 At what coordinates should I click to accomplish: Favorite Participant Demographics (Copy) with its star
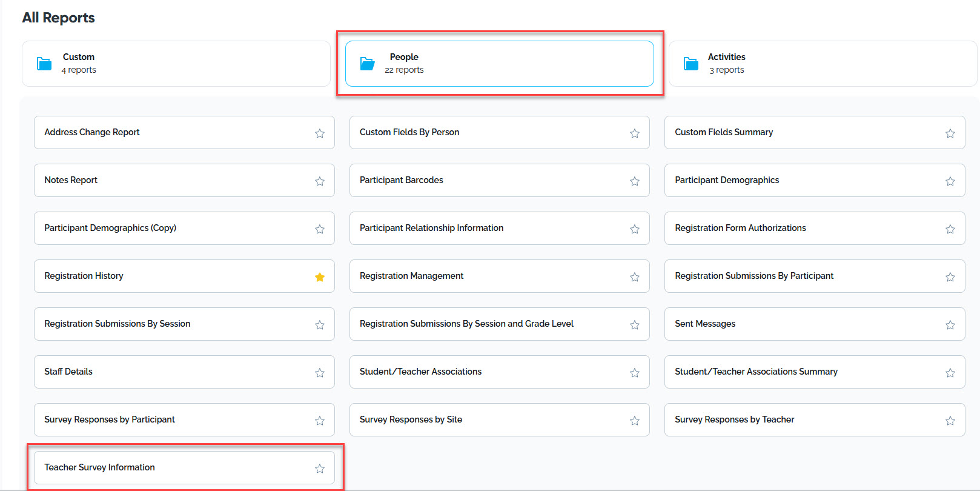[x=320, y=229]
